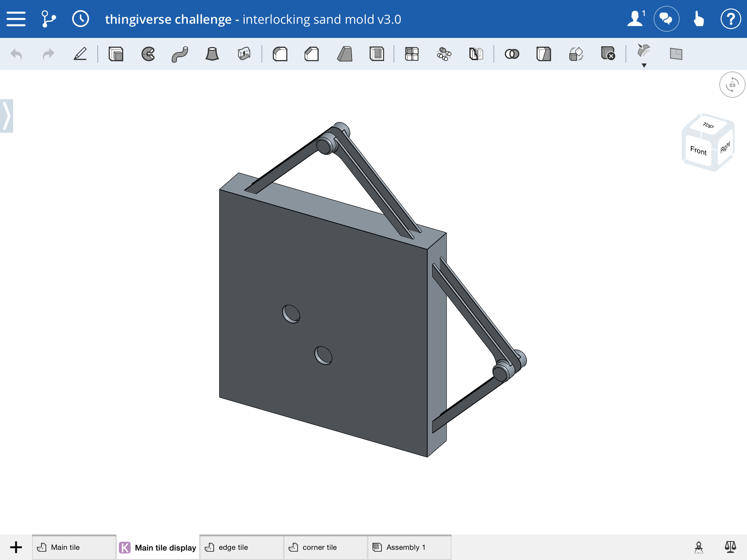Select the Mirror tool

pos(476,54)
